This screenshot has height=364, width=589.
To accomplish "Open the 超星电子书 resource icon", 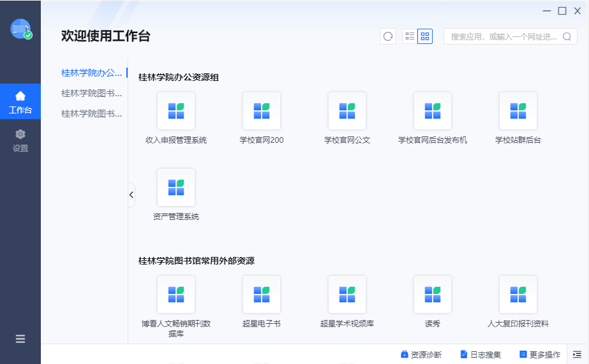I will 261,295.
